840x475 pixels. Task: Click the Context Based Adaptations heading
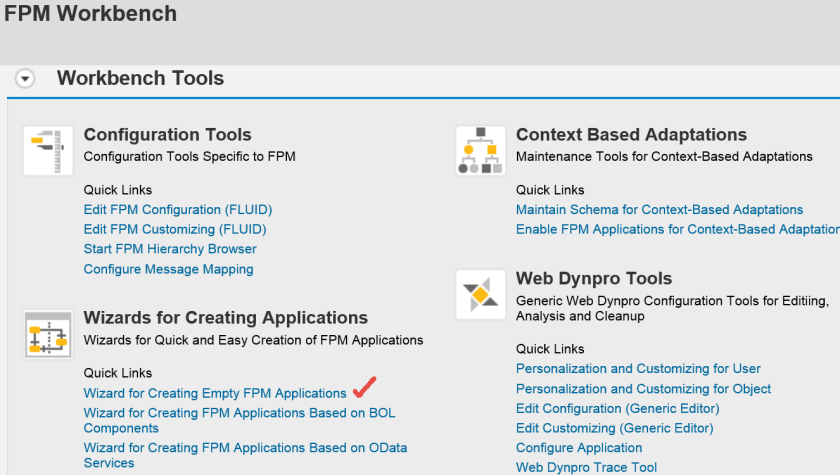[x=631, y=134]
